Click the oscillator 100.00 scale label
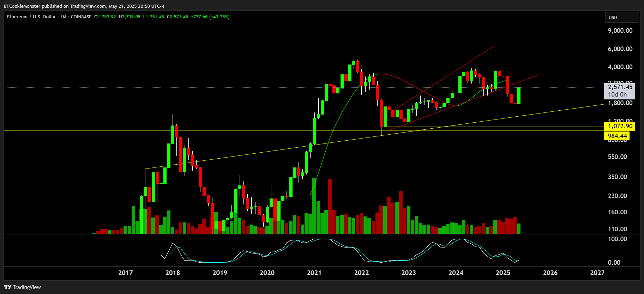 [618, 239]
